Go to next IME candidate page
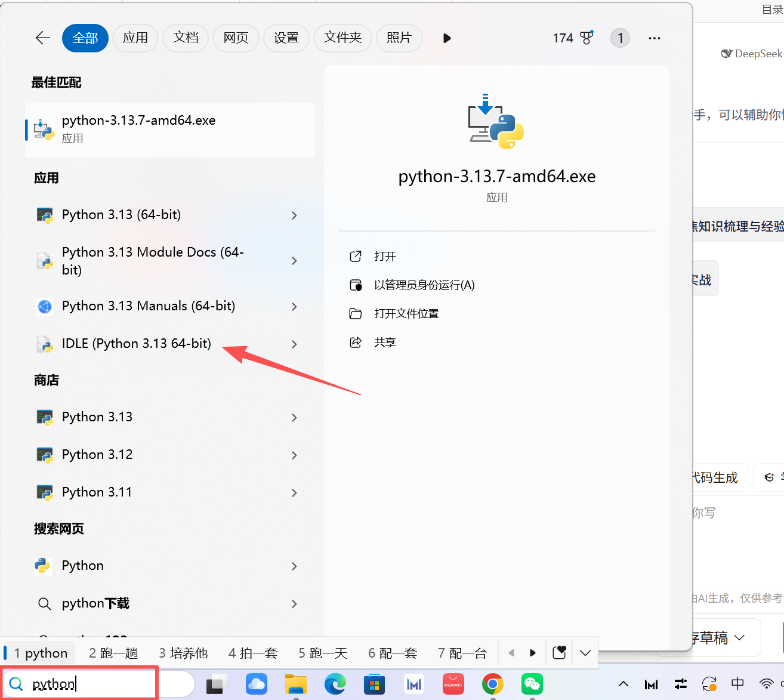Viewport: 784px width, 700px height. 533,653
